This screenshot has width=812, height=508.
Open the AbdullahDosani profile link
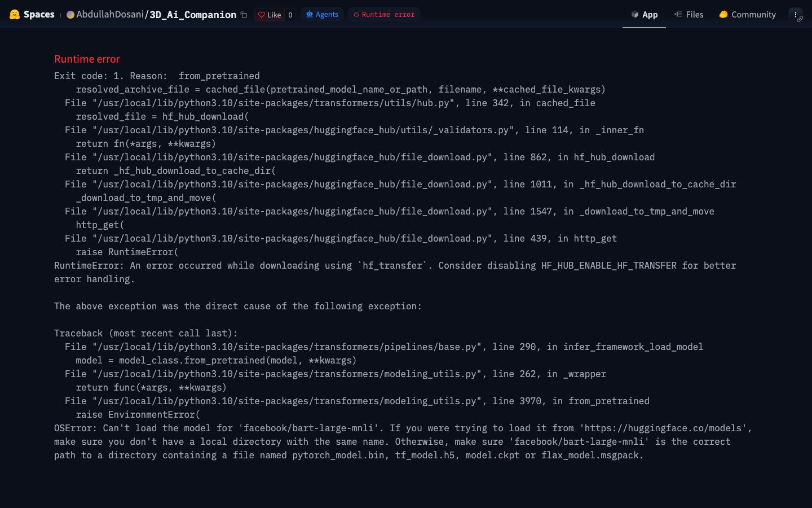click(110, 15)
